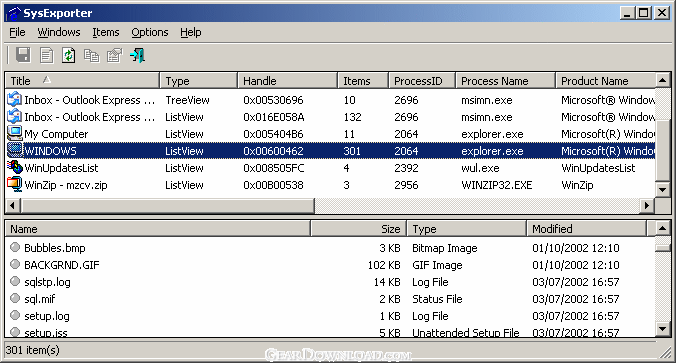
Task: Click the 301 item(s) status bar text
Action: coord(33,350)
